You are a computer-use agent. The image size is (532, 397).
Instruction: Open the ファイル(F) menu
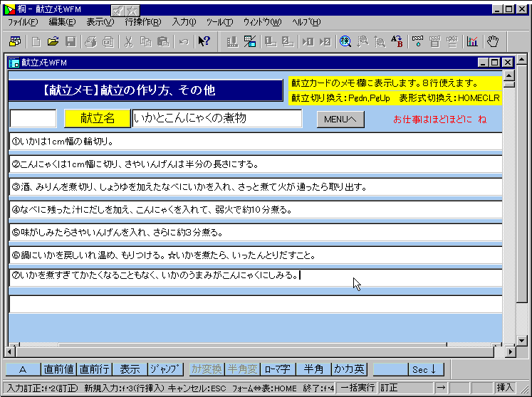(23, 22)
